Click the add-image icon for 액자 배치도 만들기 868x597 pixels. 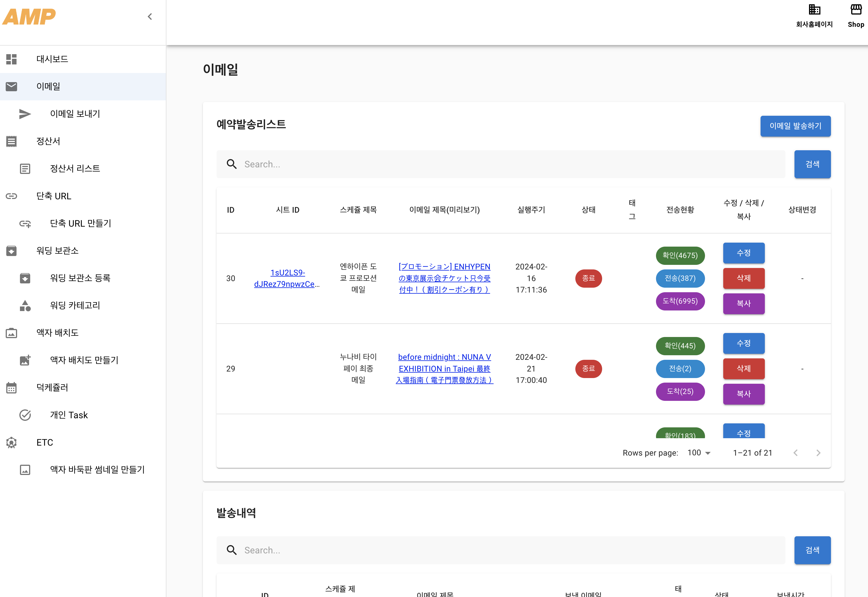click(x=25, y=360)
